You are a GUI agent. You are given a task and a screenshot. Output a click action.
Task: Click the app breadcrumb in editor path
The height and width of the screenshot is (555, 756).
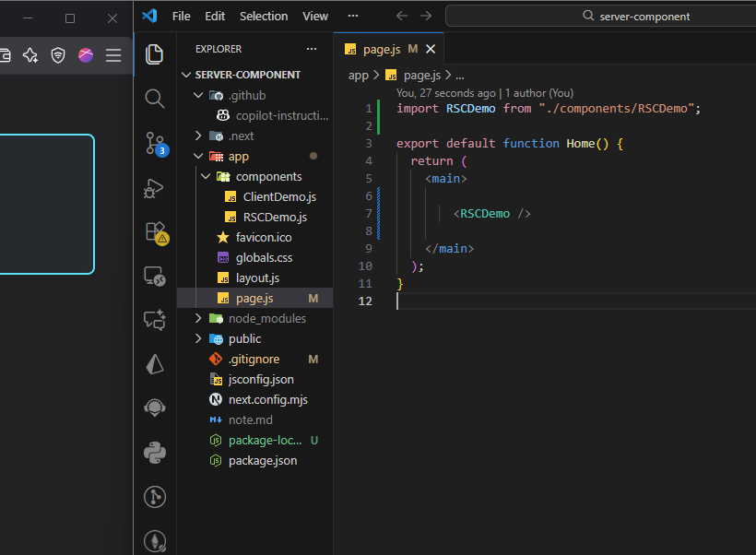358,76
